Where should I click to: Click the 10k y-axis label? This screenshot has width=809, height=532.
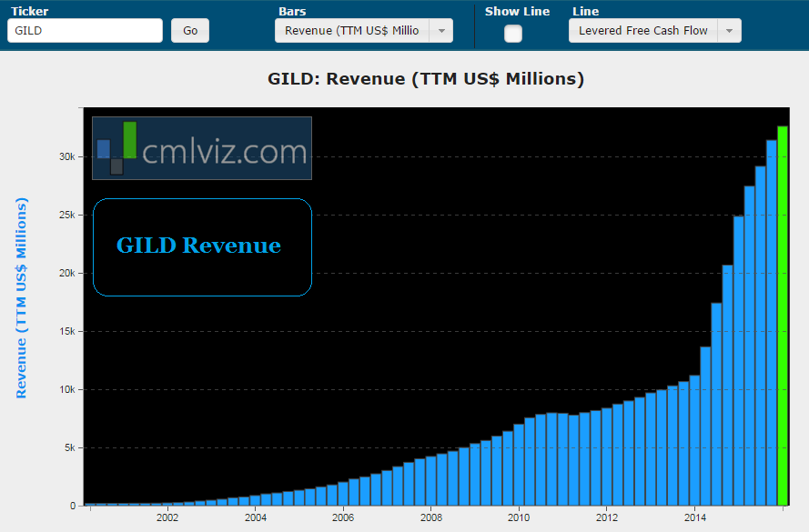pyautogui.click(x=67, y=390)
